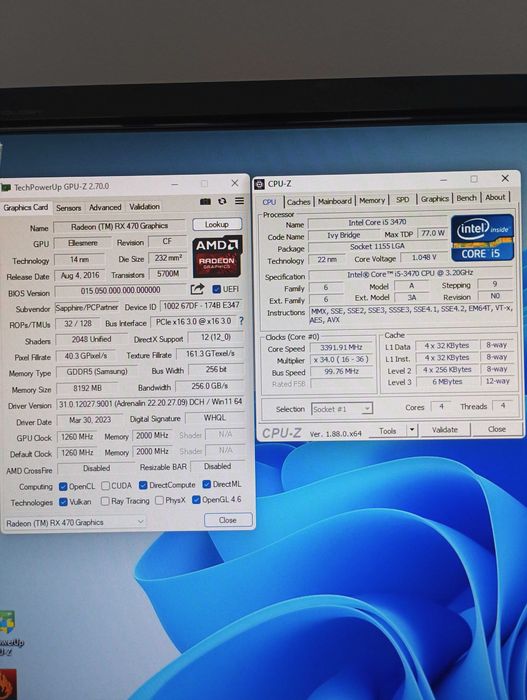Image resolution: width=527 pixels, height=700 pixels.
Task: Click the AMD Radeon logo
Action: pyautogui.click(x=217, y=257)
